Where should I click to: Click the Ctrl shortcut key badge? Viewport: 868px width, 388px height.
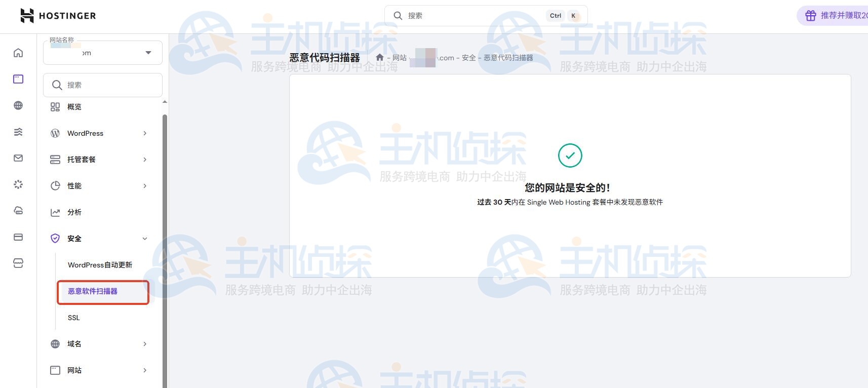pyautogui.click(x=556, y=16)
